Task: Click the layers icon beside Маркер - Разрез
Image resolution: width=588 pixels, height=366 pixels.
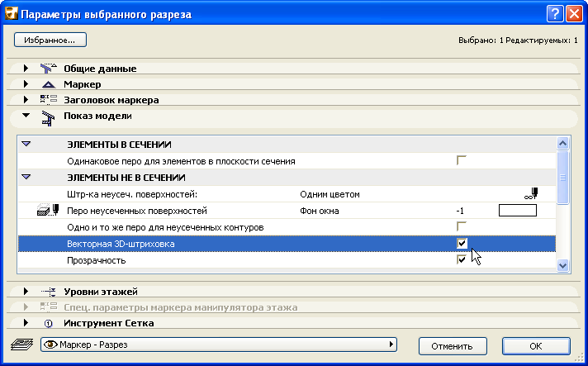Action: coord(21,345)
